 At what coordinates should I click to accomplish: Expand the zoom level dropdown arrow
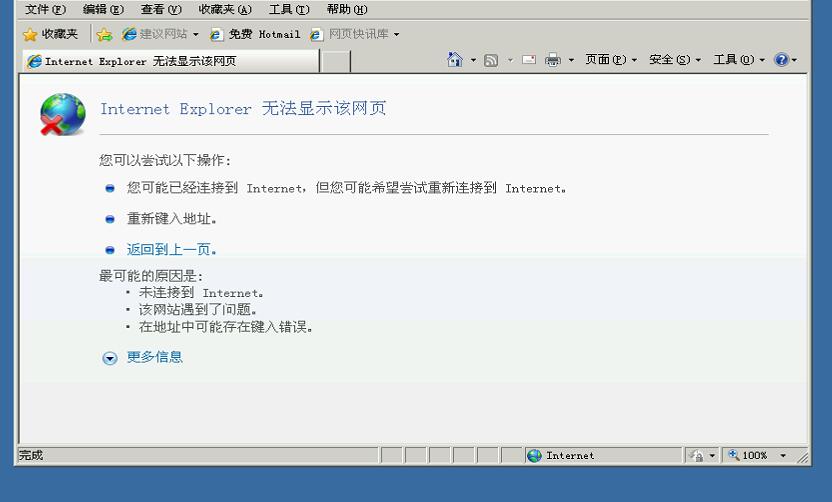pyautogui.click(x=783, y=456)
